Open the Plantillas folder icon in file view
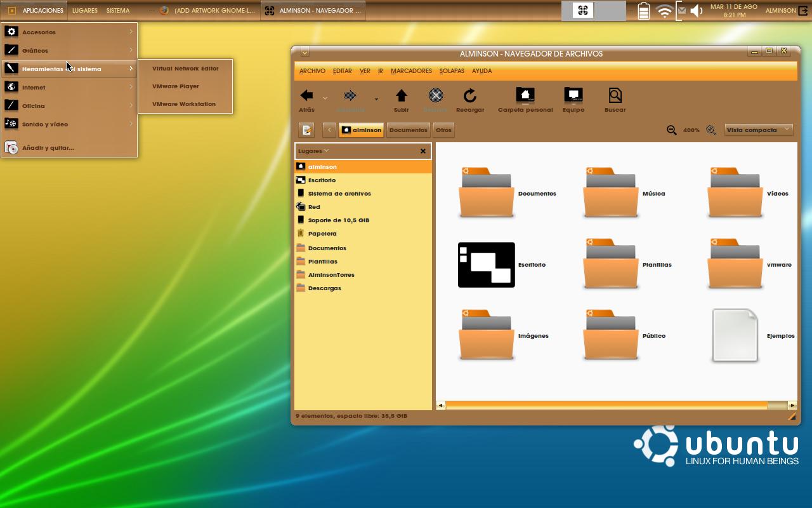 coord(611,264)
